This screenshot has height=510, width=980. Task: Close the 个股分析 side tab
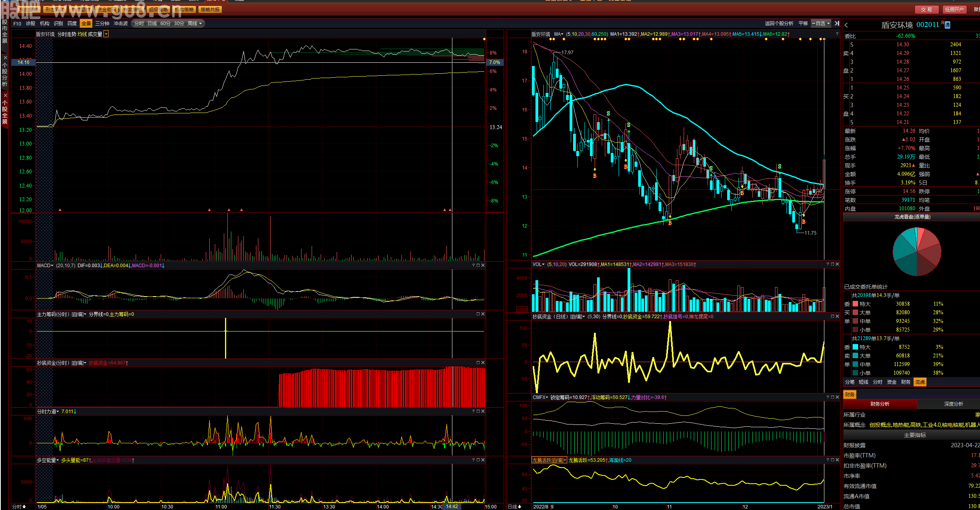(x=5, y=58)
